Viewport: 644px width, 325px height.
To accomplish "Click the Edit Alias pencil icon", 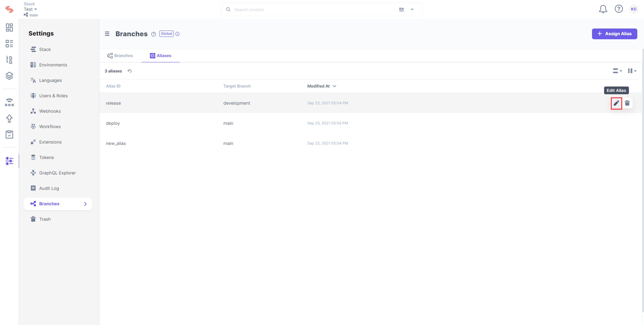I will click(616, 103).
